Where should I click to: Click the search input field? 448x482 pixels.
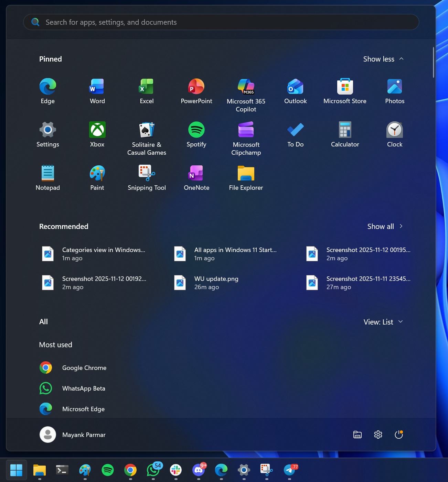[221, 22]
